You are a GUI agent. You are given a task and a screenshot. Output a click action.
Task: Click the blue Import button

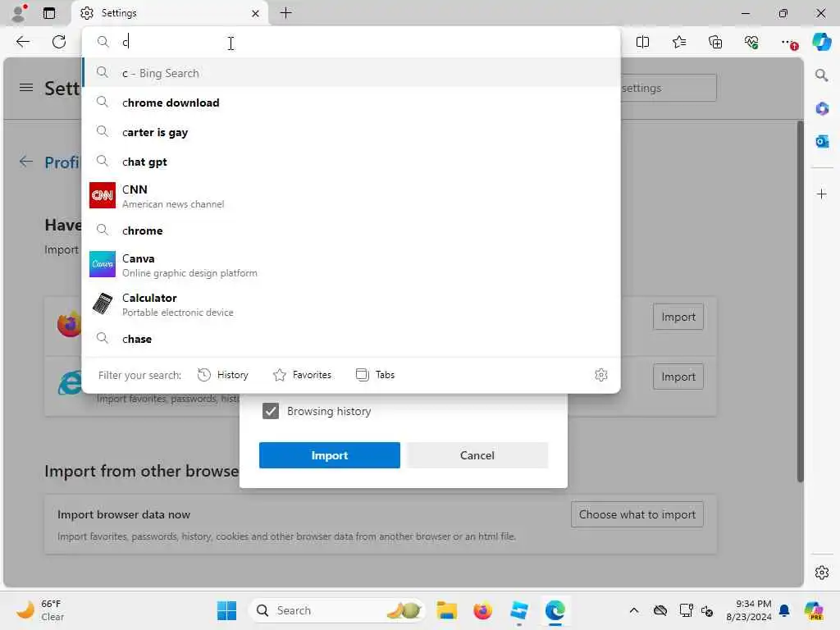[330, 455]
